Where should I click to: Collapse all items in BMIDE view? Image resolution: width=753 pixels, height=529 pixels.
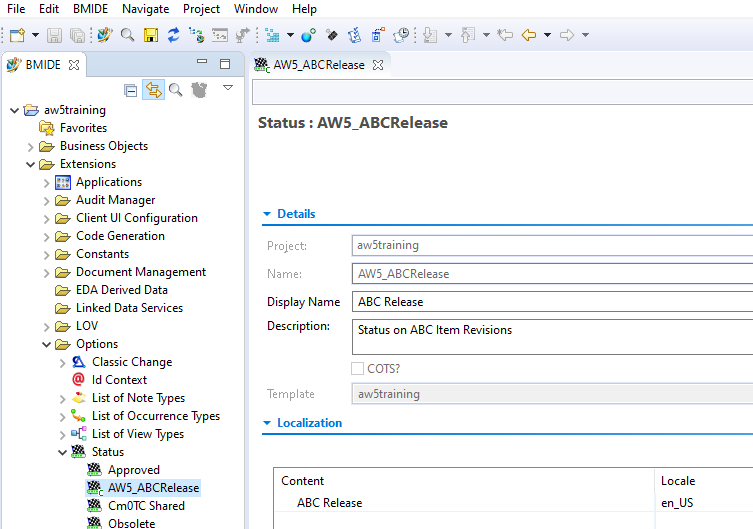[131, 90]
